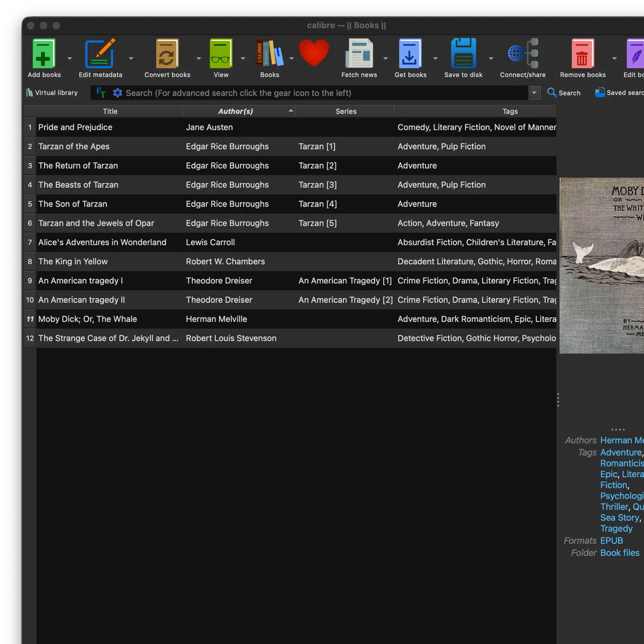Click the Save to disk icon
Viewport: 644px width, 644px height.
coord(463,54)
